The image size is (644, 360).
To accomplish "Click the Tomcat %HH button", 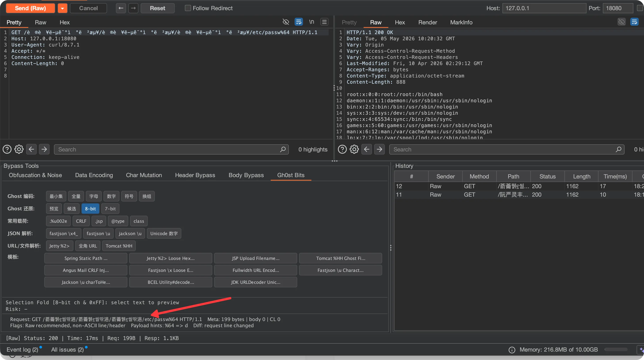I will click(119, 246).
